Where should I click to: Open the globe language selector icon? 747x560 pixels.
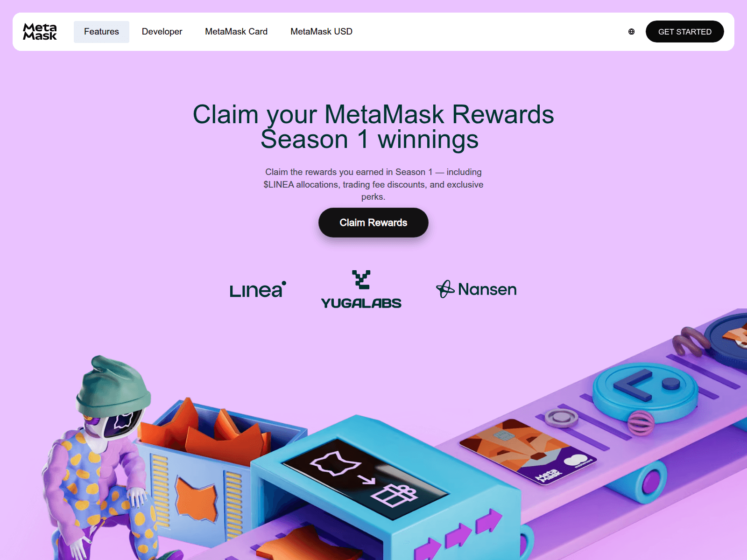[x=631, y=32]
